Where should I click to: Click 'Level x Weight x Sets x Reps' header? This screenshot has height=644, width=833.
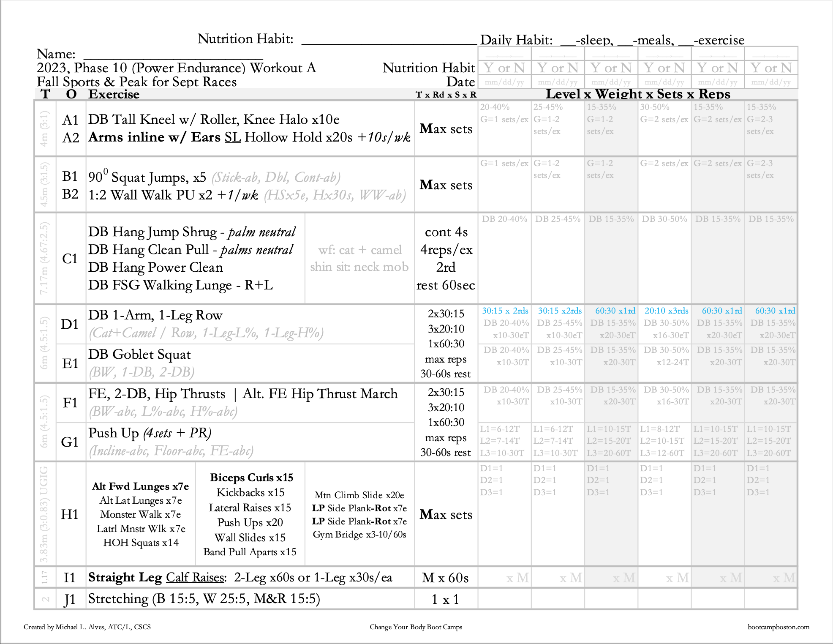638,94
